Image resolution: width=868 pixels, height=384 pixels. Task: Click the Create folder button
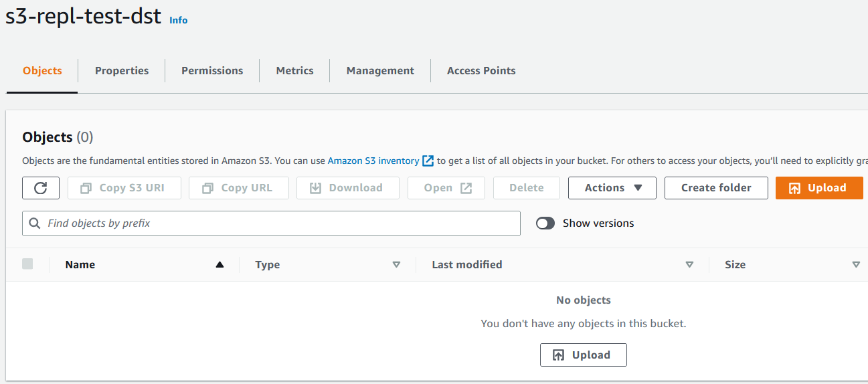[x=715, y=188]
